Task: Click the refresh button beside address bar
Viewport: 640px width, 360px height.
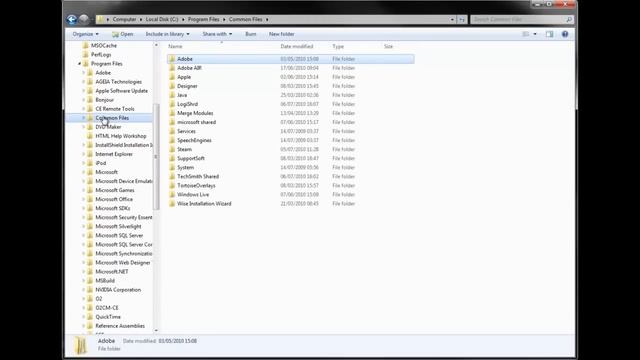Action: tap(462, 20)
